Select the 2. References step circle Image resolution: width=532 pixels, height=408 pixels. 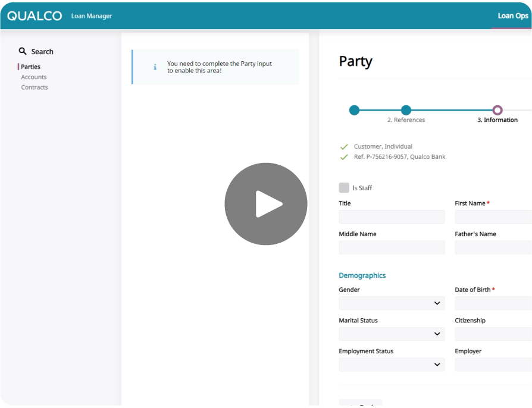[x=406, y=110]
